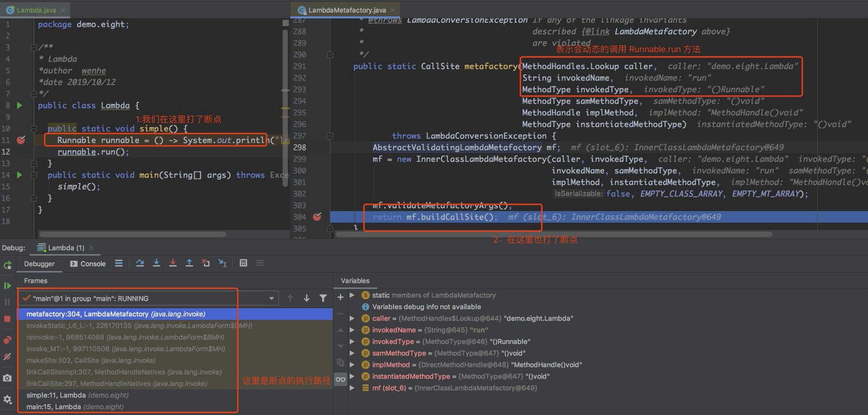Toggle breakpoint at line 11 in Lambda.java
The image size is (868, 415).
point(21,140)
